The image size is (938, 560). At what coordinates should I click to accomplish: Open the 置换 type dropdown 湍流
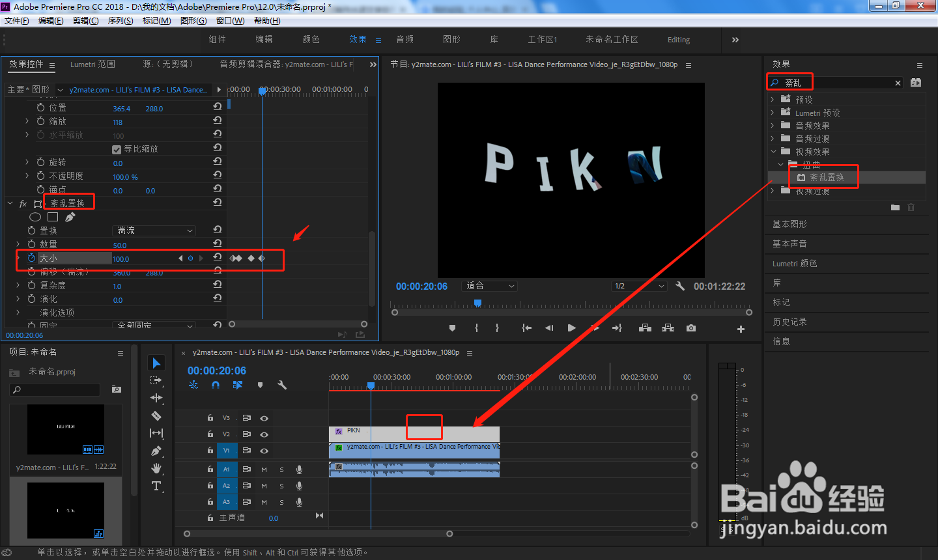point(154,231)
